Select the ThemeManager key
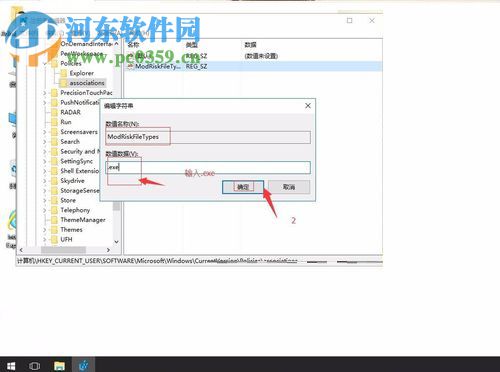Screen dimensions: 500x372 (x=83, y=220)
